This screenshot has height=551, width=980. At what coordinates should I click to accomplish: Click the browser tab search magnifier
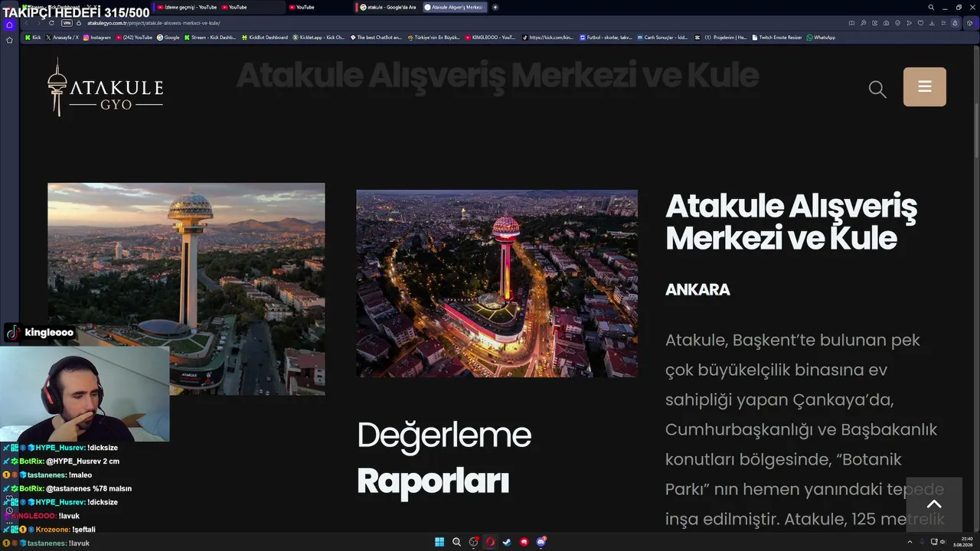[x=931, y=7]
